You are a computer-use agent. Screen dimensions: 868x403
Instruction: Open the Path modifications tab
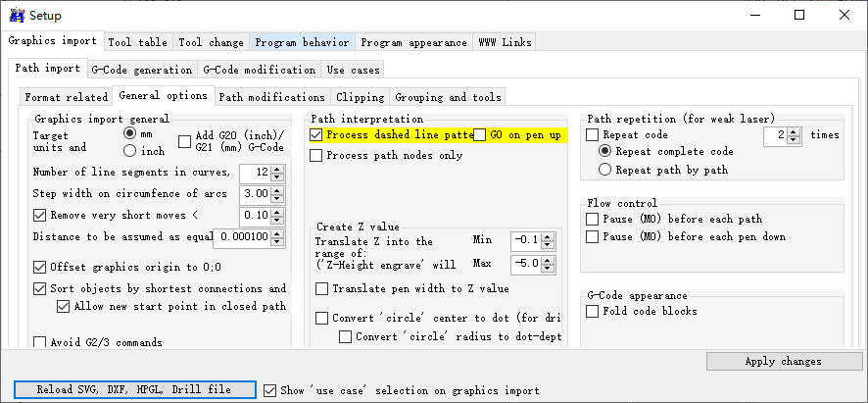coord(271,97)
